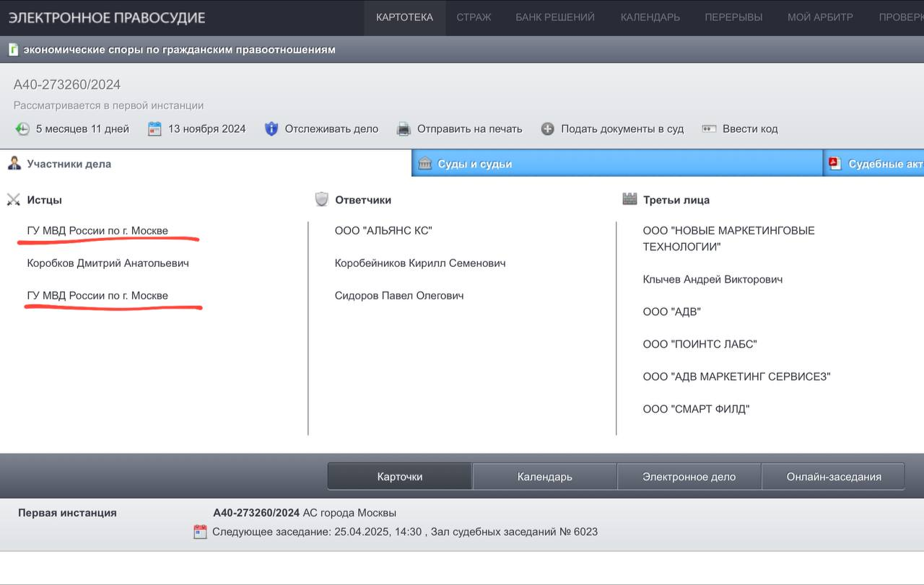Click the Следующее заседание 25.04.2025 text
The height and width of the screenshot is (585, 924).
(x=405, y=532)
